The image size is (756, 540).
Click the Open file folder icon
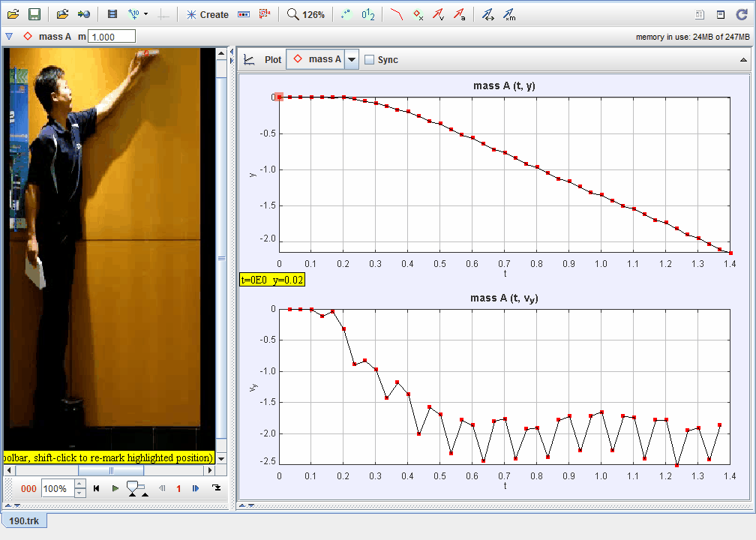(13, 14)
